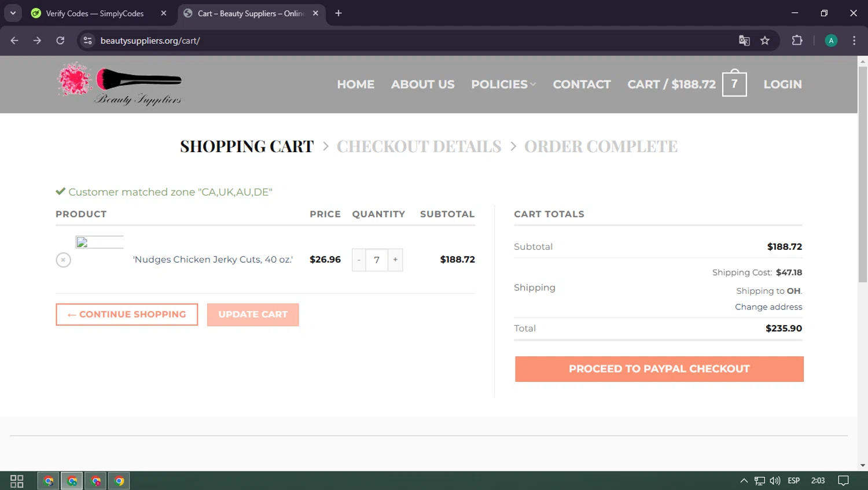
Task: Click the taskbar clock showing 2:03
Action: point(818,481)
